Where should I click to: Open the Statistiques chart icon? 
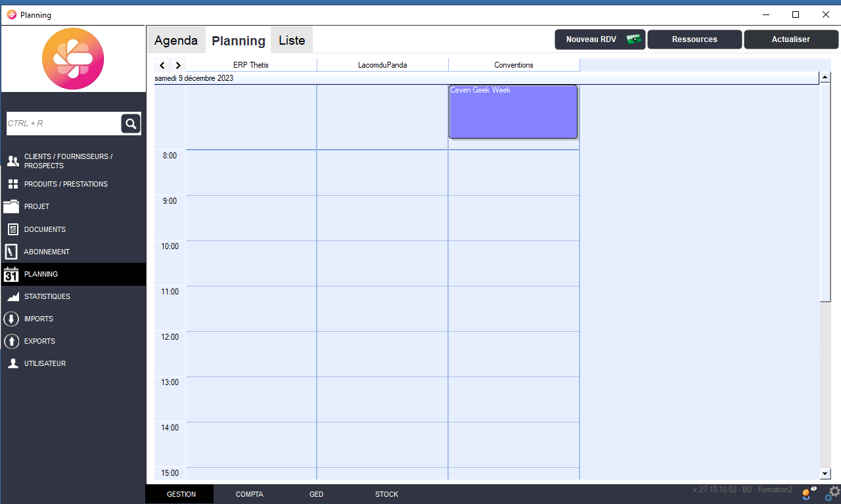pyautogui.click(x=12, y=296)
